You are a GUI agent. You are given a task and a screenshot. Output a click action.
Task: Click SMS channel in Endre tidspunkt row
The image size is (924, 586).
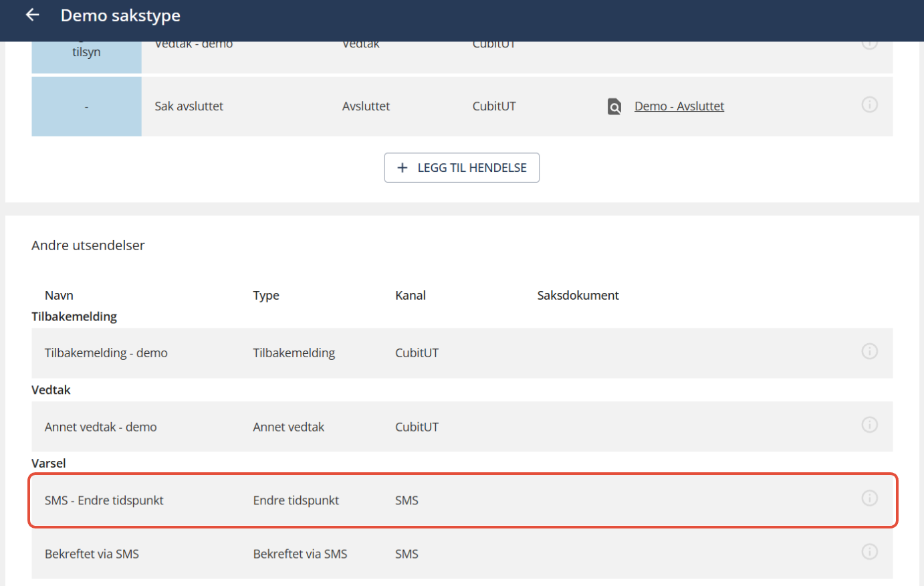(407, 500)
